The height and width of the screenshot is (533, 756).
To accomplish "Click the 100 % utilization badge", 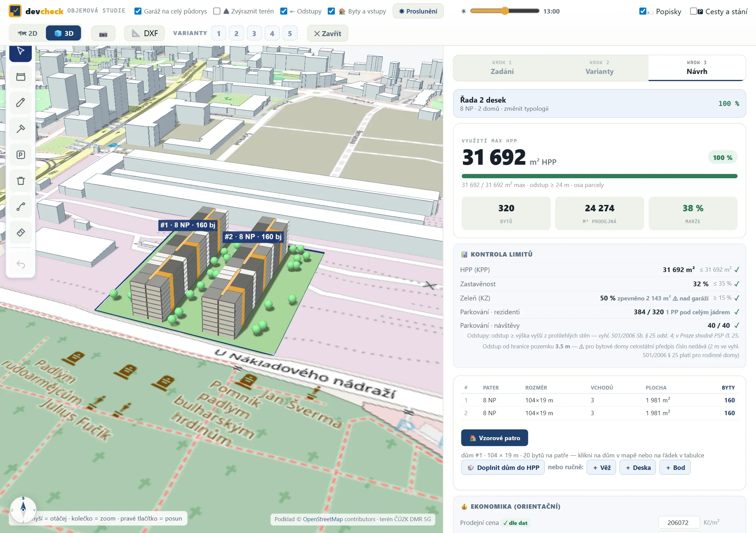I will coord(723,158).
